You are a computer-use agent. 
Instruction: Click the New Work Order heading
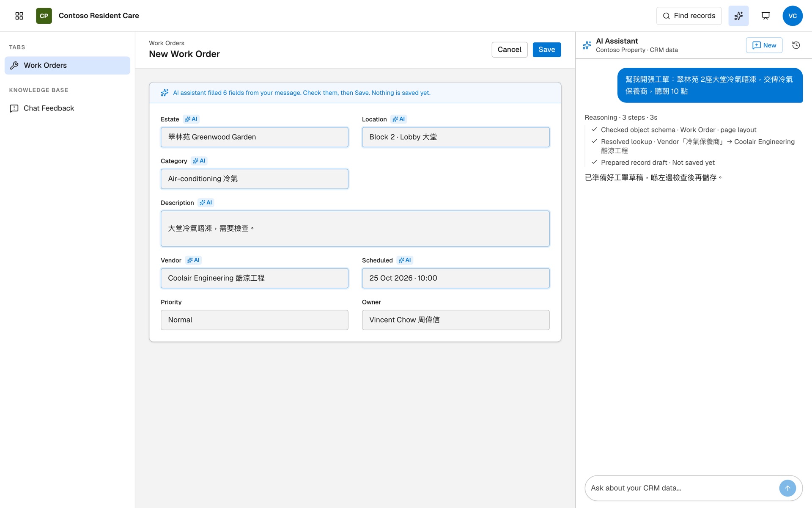point(184,54)
